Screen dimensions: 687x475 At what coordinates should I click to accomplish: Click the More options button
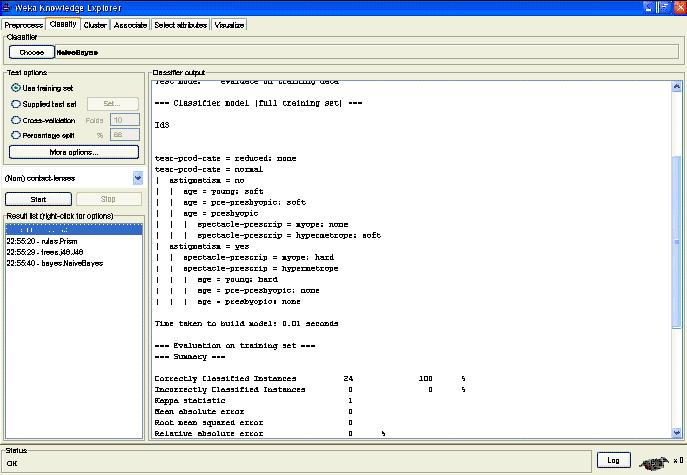(74, 152)
